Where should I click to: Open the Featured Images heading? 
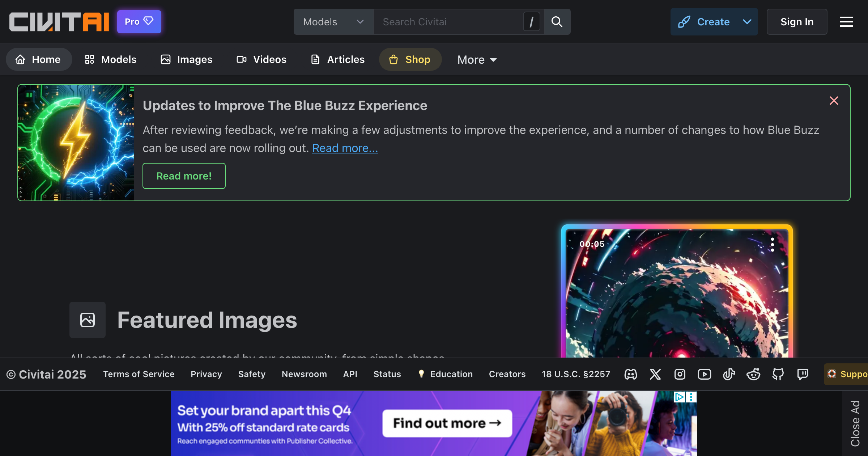207,320
